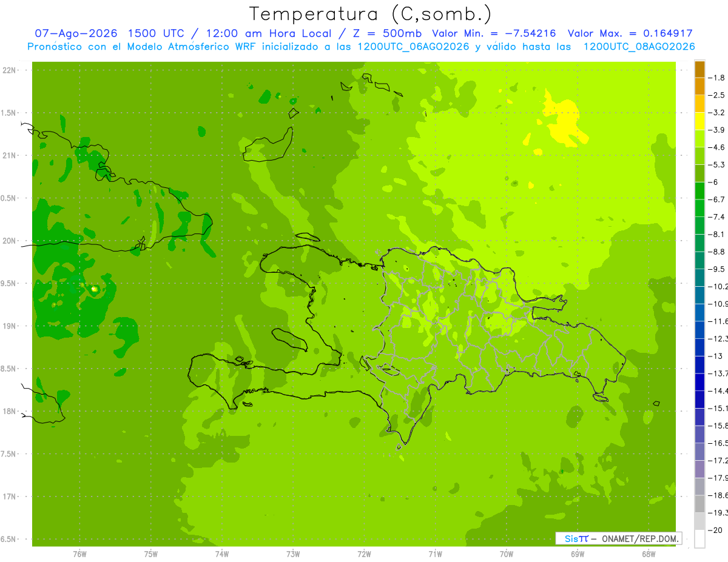
Task: Click the "18N" latitude label
Action: [x=10, y=411]
